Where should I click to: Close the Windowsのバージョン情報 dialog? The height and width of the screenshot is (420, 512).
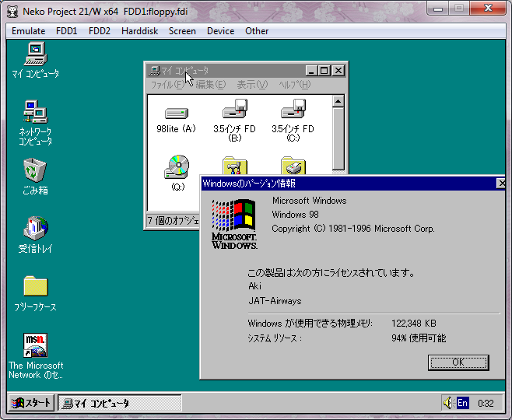501,184
